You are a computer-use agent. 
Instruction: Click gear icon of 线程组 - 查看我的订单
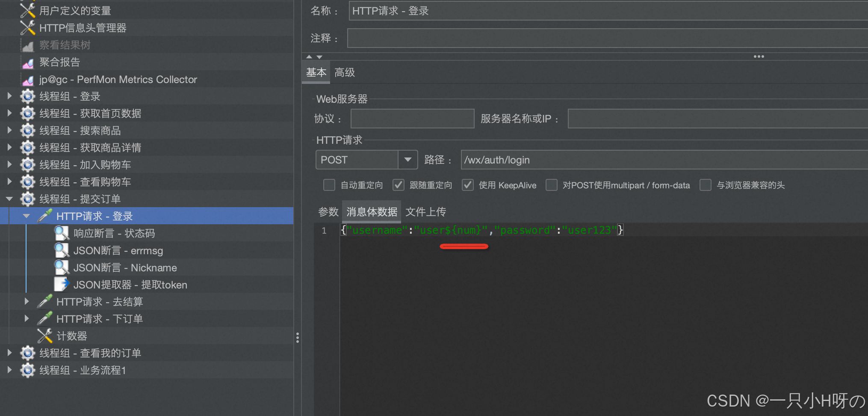tap(28, 353)
